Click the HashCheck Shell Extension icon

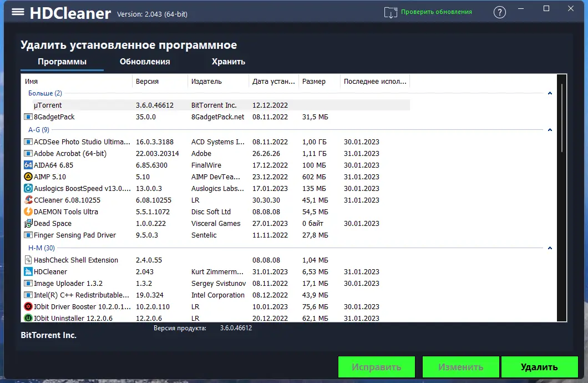(28, 260)
